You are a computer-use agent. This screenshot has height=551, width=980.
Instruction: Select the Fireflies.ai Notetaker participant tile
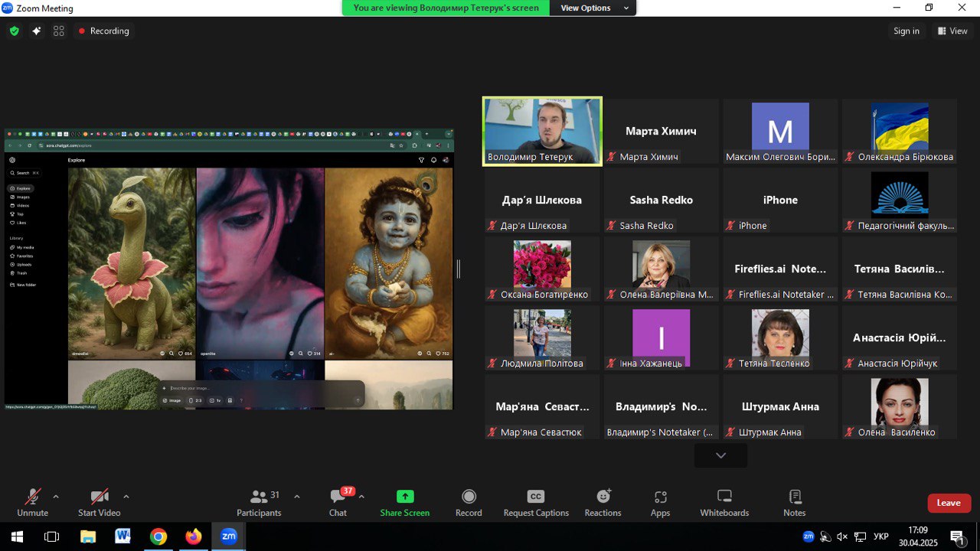point(780,269)
